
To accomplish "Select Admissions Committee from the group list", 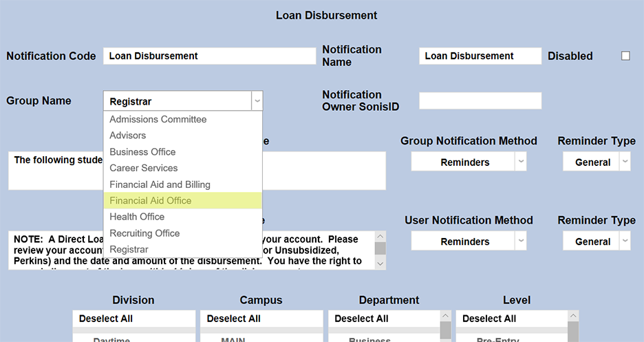I will 183,120.
